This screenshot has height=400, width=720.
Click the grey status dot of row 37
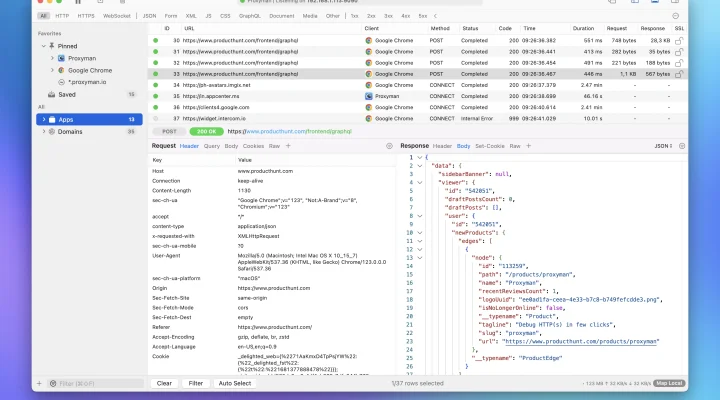pos(156,118)
